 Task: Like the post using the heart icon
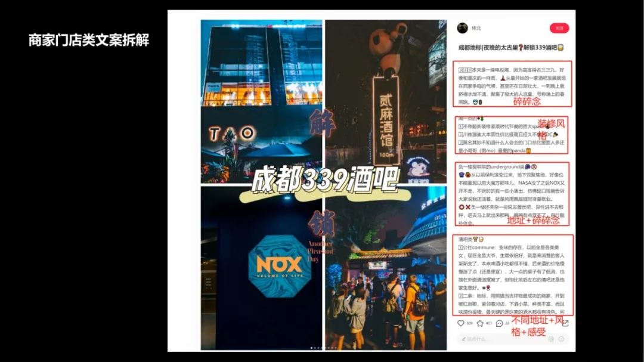461,323
